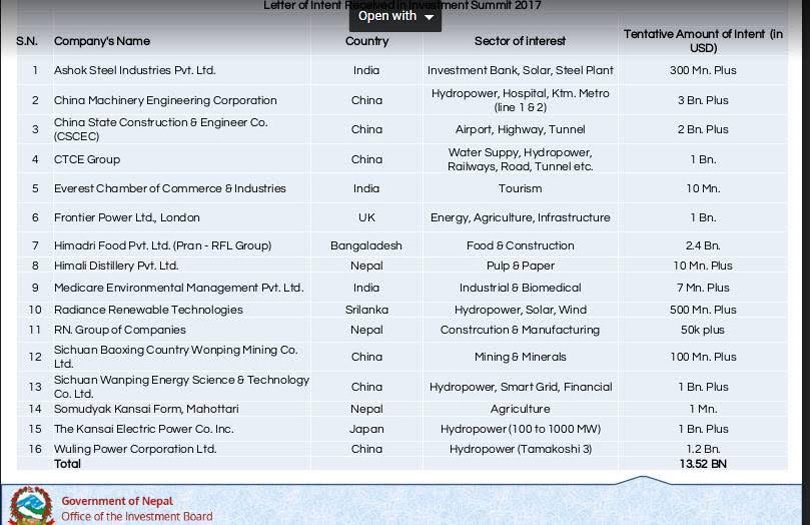Click 'Airport, Highway, Tunnel' sector cell
This screenshot has width=810, height=525.
520,129
